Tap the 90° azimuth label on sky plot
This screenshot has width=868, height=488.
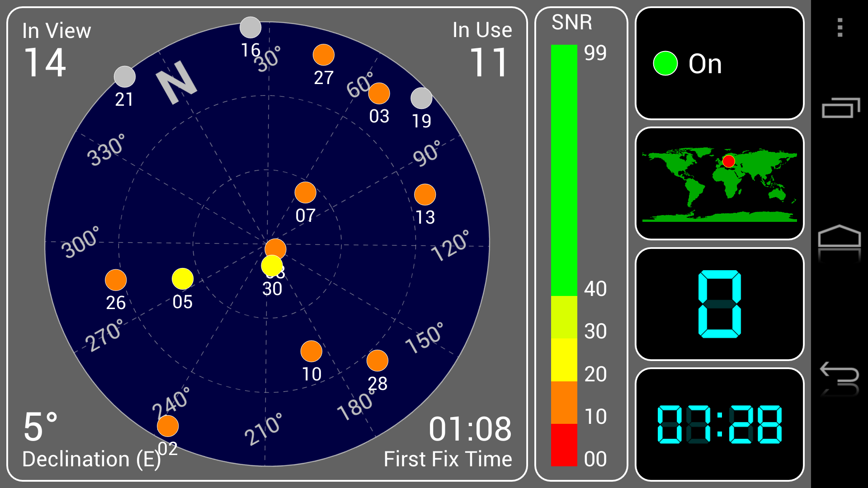click(427, 153)
